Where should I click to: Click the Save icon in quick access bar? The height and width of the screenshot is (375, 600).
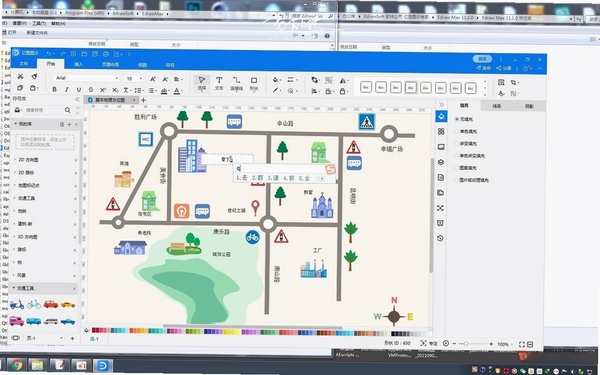click(95, 54)
